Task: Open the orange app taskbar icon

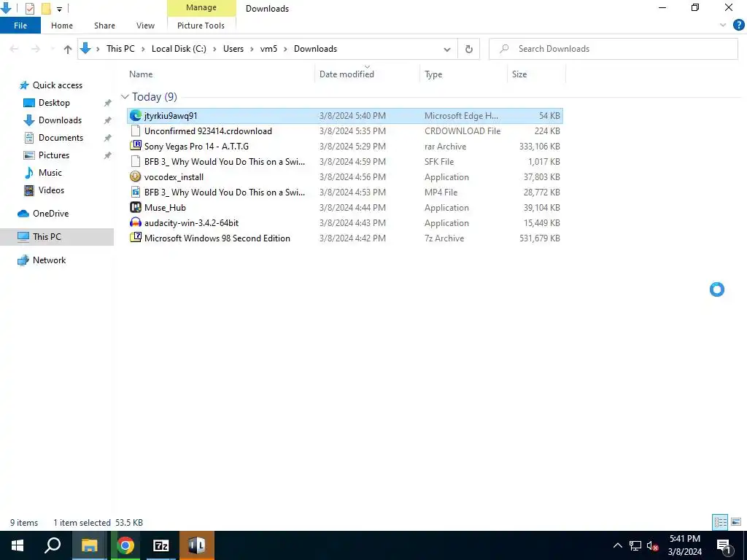Action: coord(196,545)
